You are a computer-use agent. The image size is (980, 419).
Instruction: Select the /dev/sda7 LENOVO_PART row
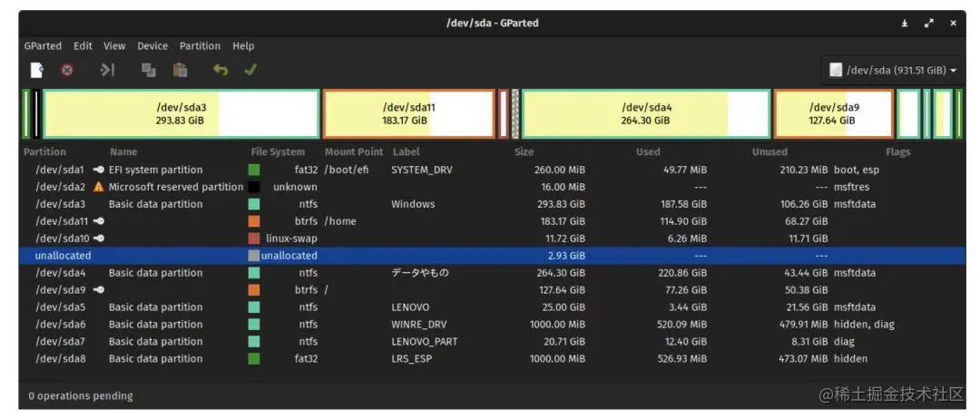493,342
